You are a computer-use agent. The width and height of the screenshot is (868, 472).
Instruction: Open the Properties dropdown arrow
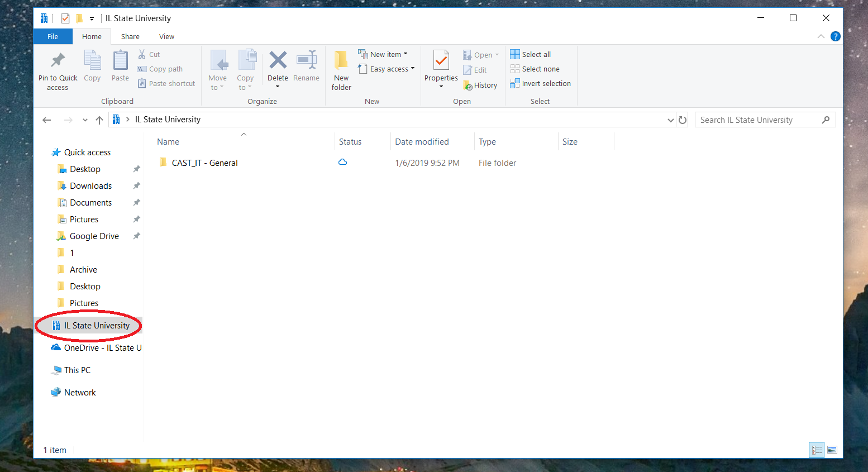[x=441, y=87]
